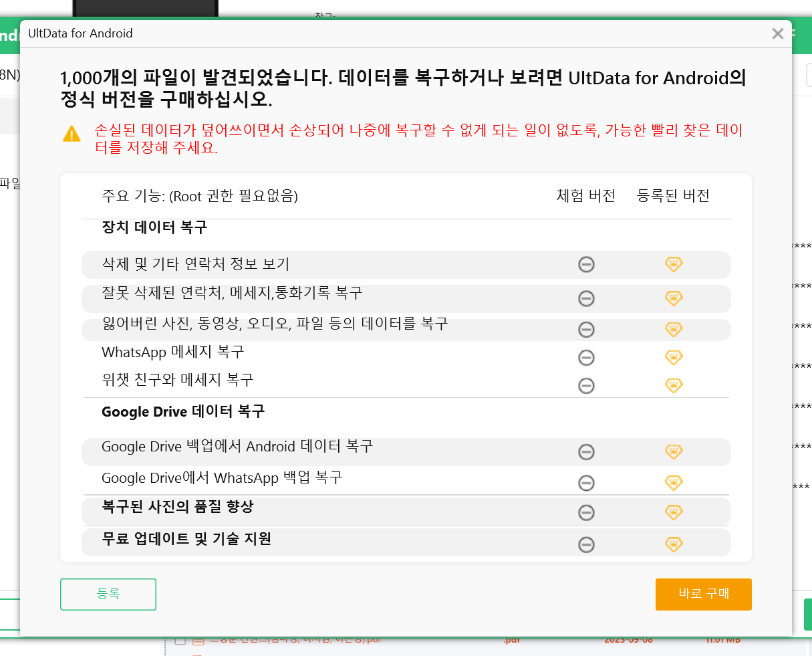Click Google Drive에서 WhatsApp 백업 복구 text
Image resolution: width=812 pixels, height=656 pixels.
pyautogui.click(x=222, y=477)
